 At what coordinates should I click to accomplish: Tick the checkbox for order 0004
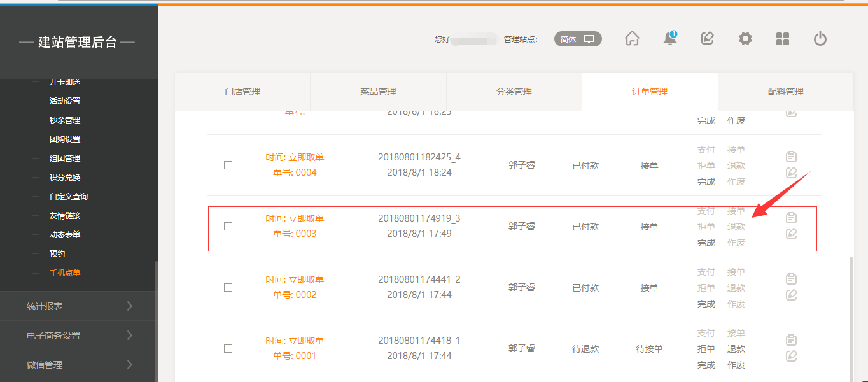tap(228, 165)
